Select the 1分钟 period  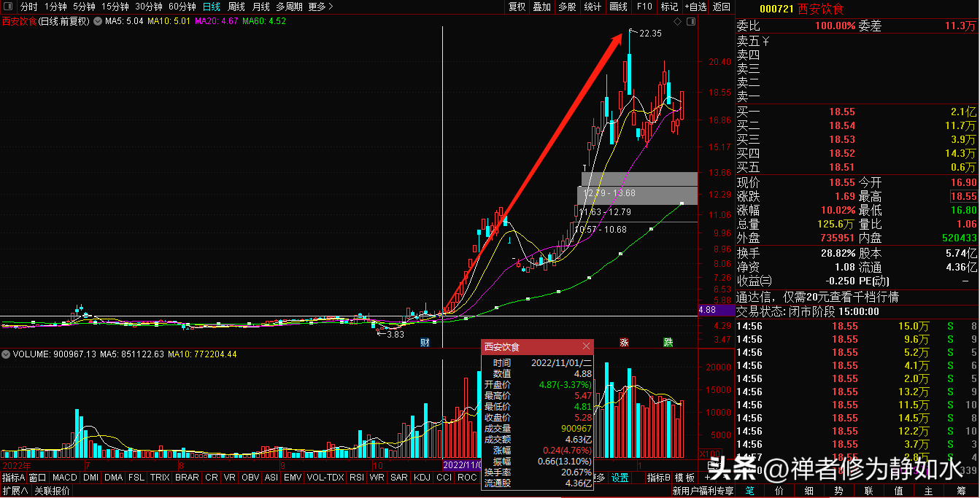pos(55,7)
